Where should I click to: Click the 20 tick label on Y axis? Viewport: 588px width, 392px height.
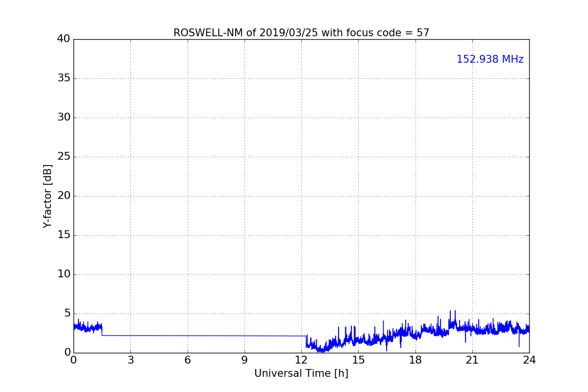(63, 196)
